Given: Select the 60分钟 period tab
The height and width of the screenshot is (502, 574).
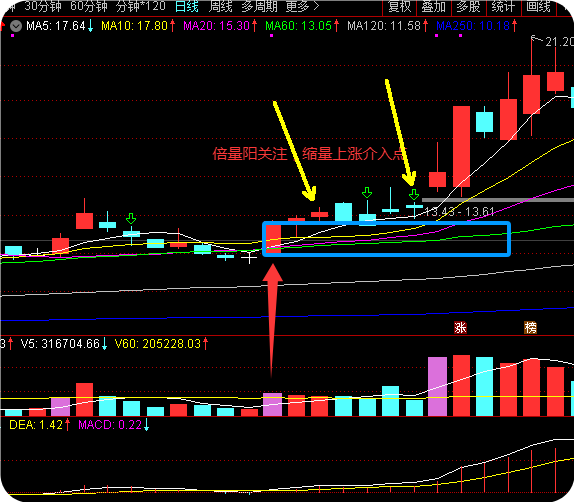Looking at the screenshot, I should [x=89, y=6].
